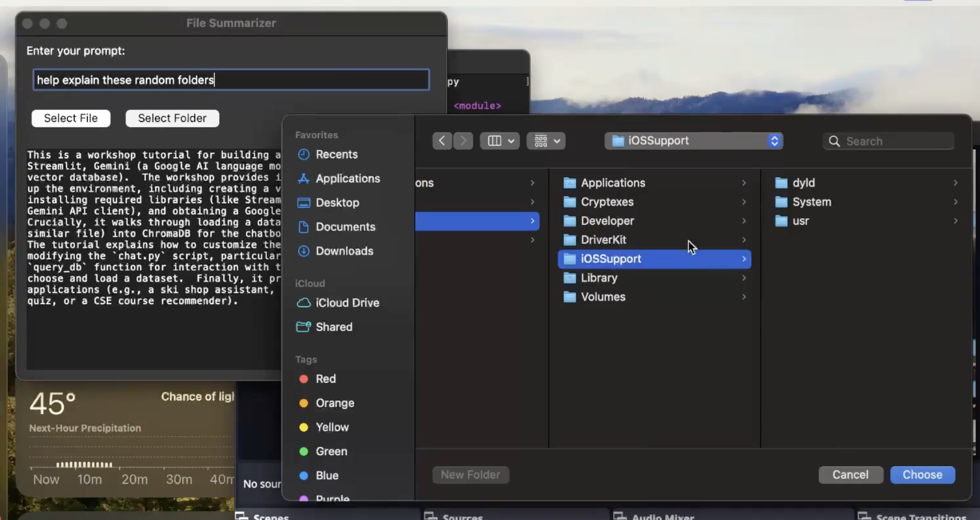Open the Shared sidebar location
Screen dimensions: 980x520
[333, 327]
